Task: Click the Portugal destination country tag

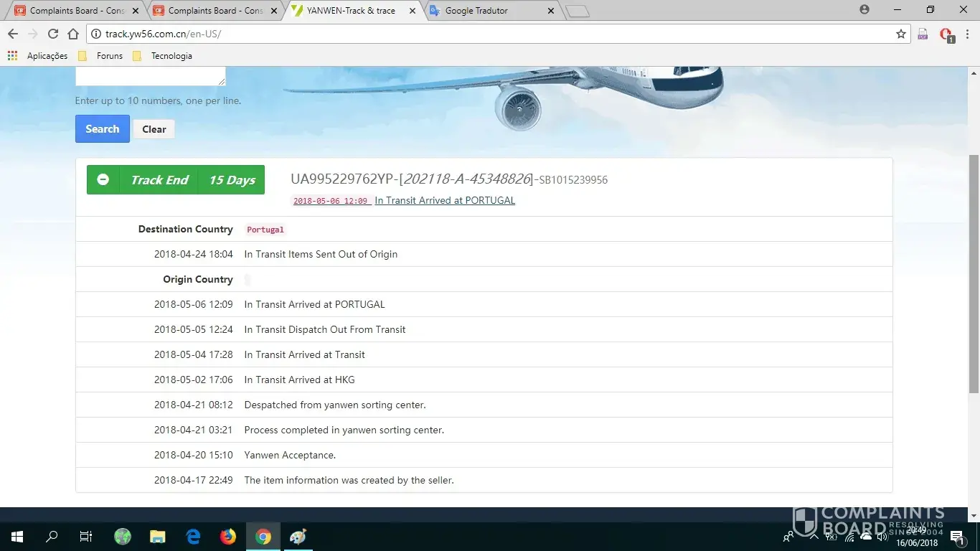Action: (x=265, y=230)
